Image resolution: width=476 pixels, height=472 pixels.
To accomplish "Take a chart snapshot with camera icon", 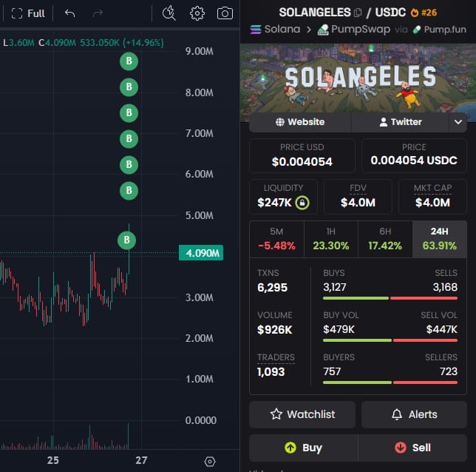I will 225,13.
